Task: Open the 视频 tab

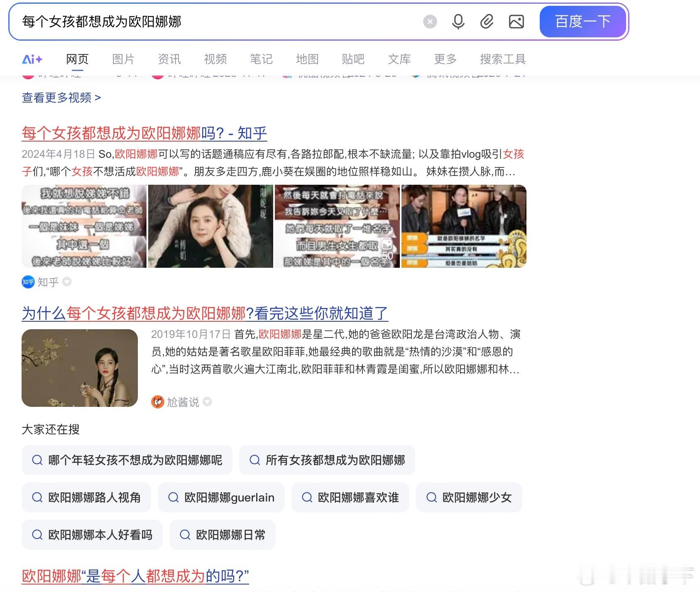Action: pos(215,59)
